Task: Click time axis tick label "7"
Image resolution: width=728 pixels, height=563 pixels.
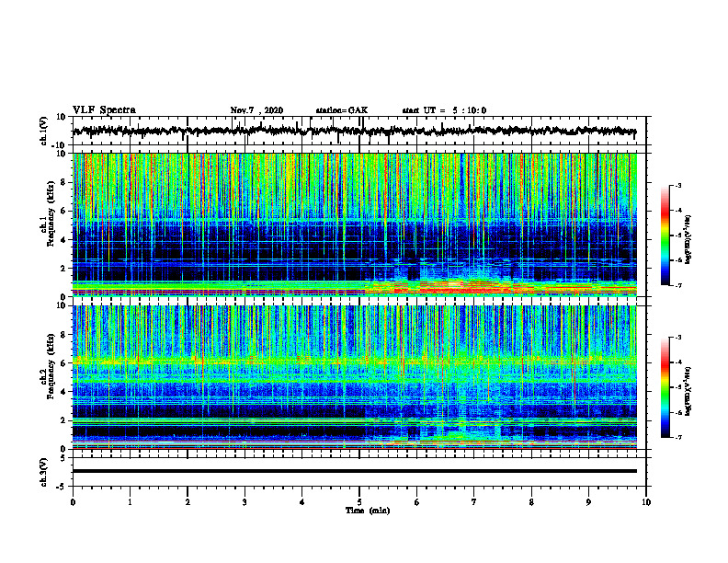Action: (474, 502)
